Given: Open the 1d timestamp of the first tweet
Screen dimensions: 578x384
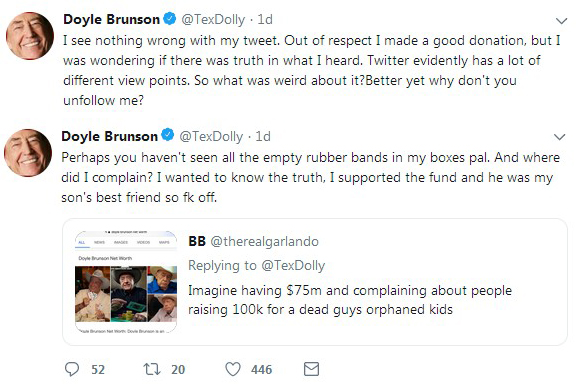Looking at the screenshot, I should 265,19.
